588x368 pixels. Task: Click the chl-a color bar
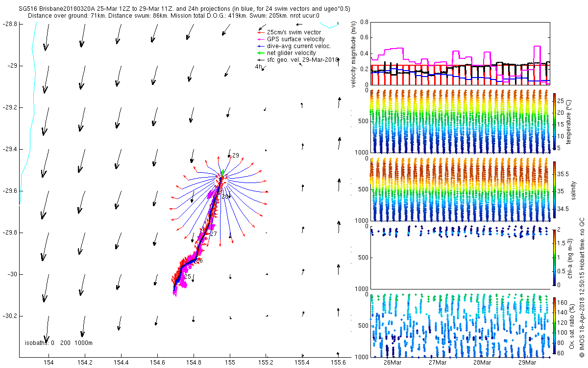(555, 257)
